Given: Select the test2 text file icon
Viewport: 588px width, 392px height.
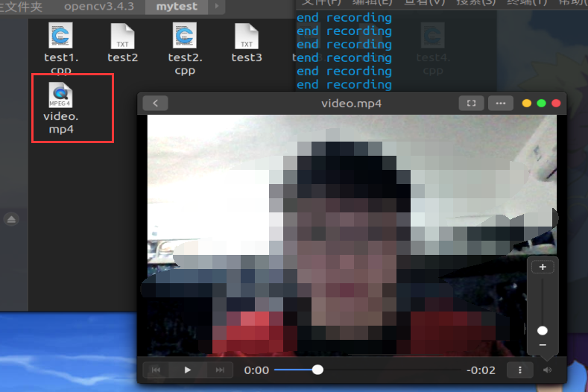Looking at the screenshot, I should [122, 36].
